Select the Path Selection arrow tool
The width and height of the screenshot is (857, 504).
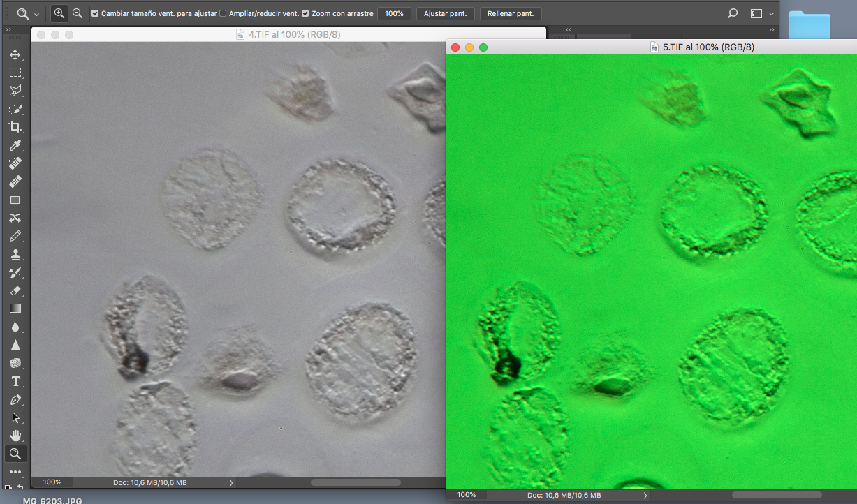(x=15, y=417)
